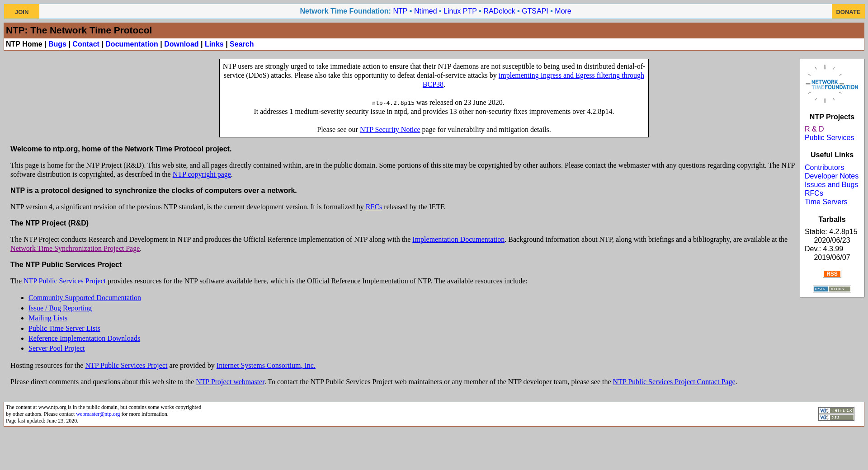Click the DONATE button

tap(848, 12)
